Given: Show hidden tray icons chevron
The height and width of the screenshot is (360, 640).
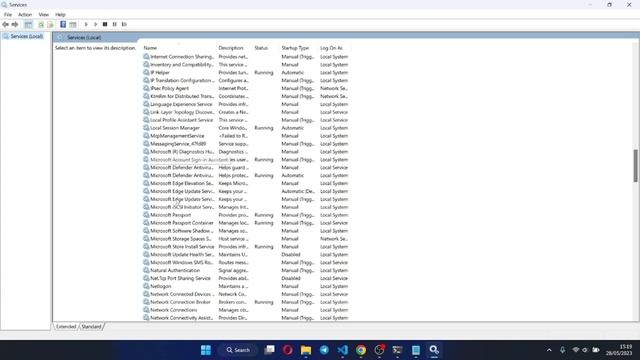Looking at the screenshot, I should 549,350.
